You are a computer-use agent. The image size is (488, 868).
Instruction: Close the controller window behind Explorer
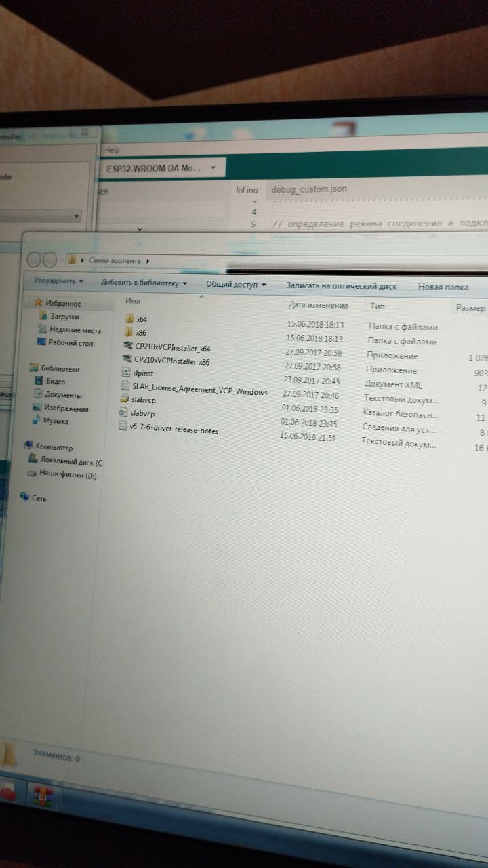[x=84, y=132]
